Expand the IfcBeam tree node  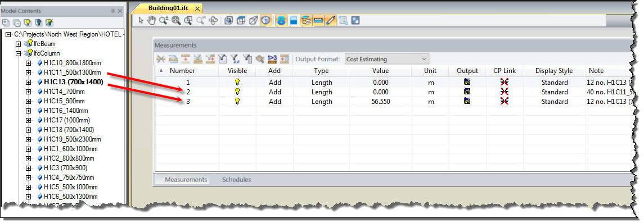pyautogui.click(x=18, y=44)
